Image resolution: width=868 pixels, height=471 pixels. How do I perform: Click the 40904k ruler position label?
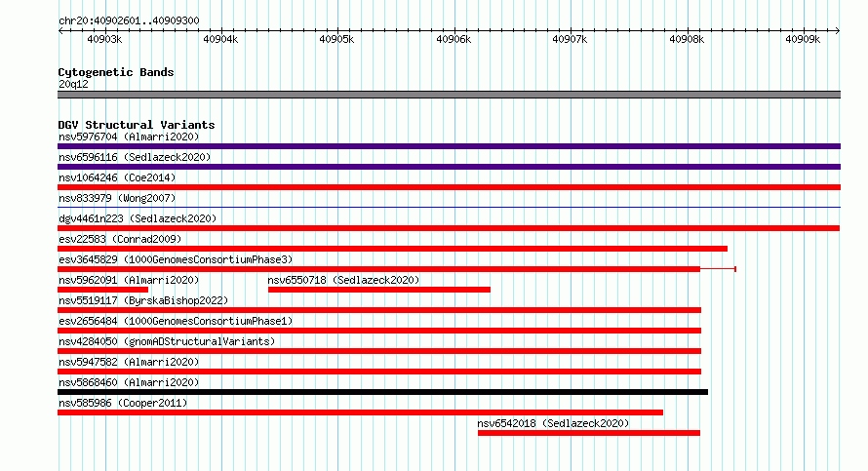[220, 39]
